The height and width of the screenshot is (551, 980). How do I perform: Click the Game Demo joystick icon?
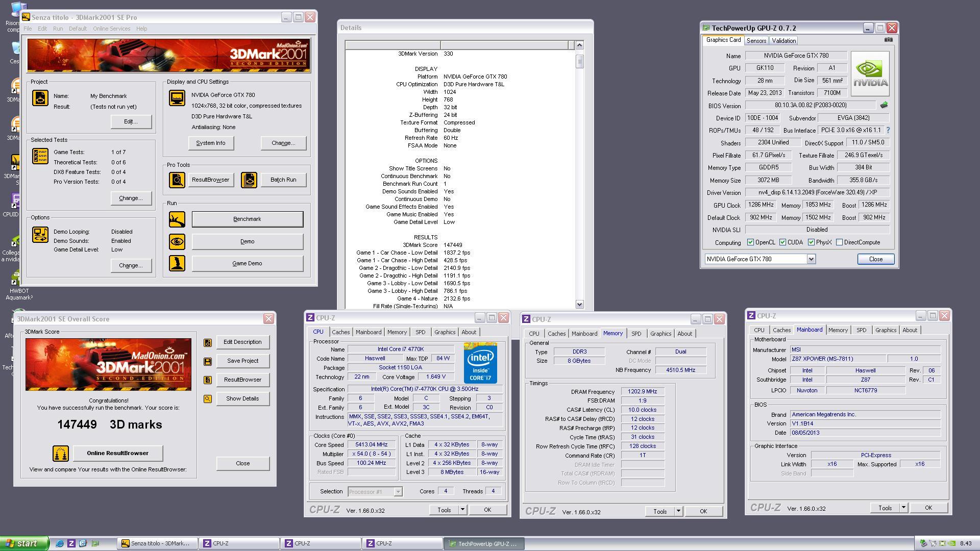pos(177,263)
